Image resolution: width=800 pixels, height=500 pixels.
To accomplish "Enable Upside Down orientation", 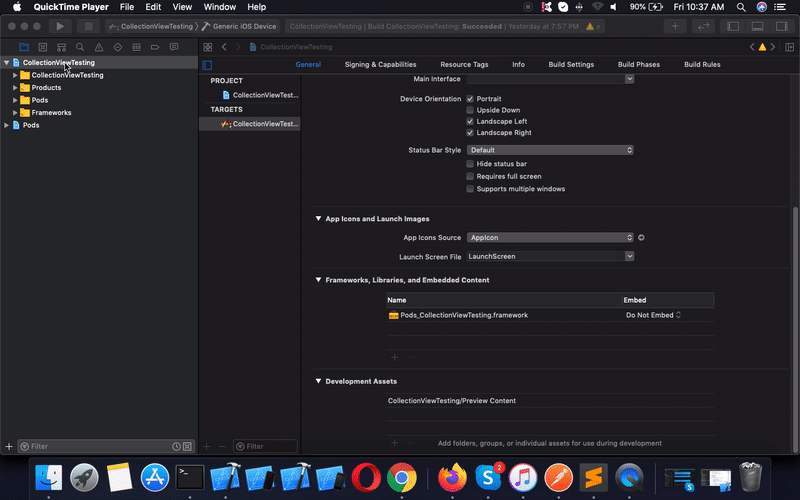I will click(x=470, y=110).
